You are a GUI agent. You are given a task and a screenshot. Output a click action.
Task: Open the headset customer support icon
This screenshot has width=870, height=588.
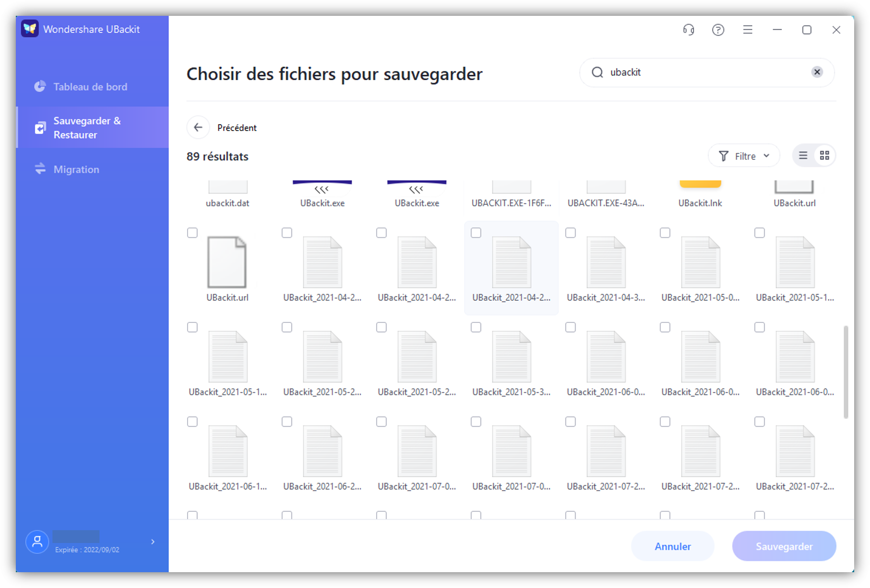point(688,30)
